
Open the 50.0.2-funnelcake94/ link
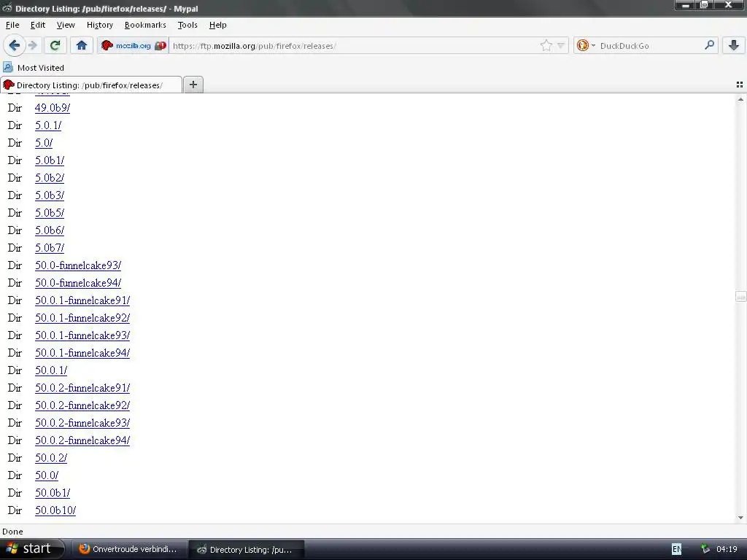[82, 440]
